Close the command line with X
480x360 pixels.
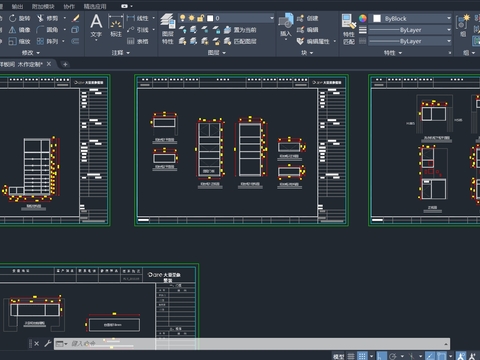[37, 343]
